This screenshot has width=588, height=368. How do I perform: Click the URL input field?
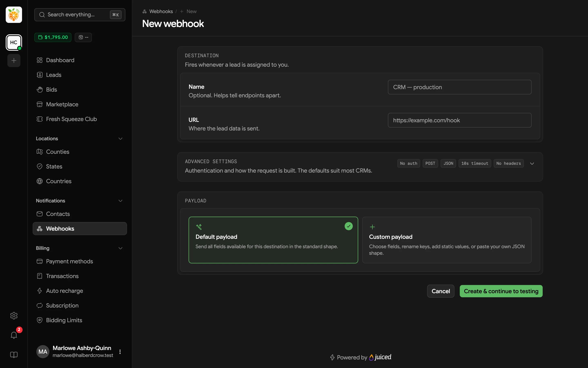point(459,120)
